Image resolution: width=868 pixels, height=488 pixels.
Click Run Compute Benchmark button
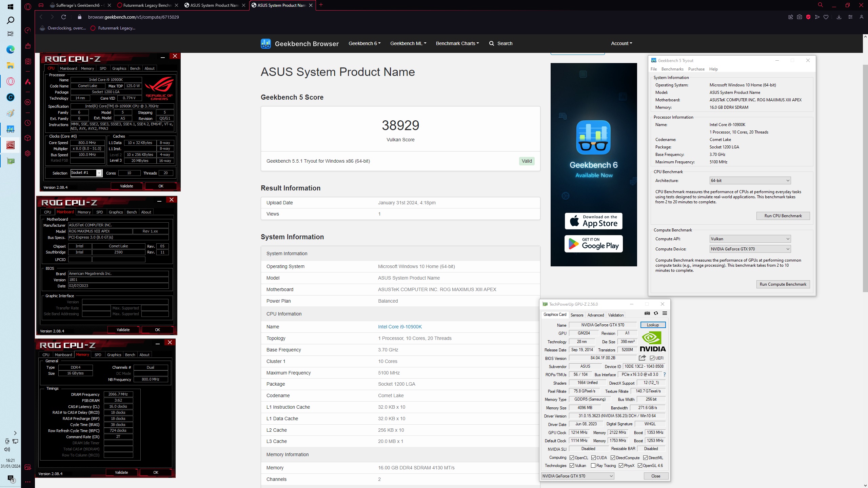783,284
